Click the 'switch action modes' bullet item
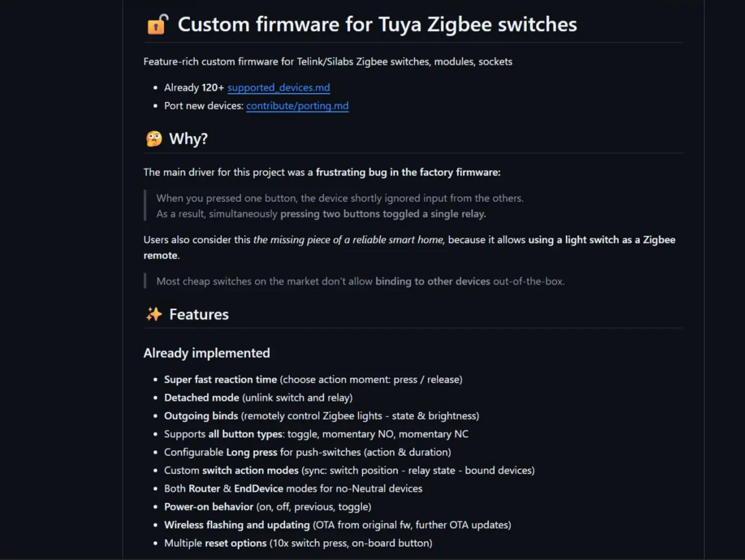745x560 pixels. tap(349, 470)
